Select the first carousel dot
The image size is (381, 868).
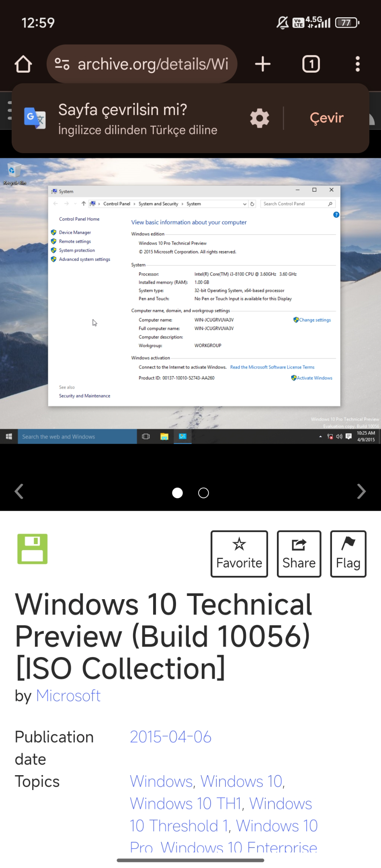[x=177, y=493]
